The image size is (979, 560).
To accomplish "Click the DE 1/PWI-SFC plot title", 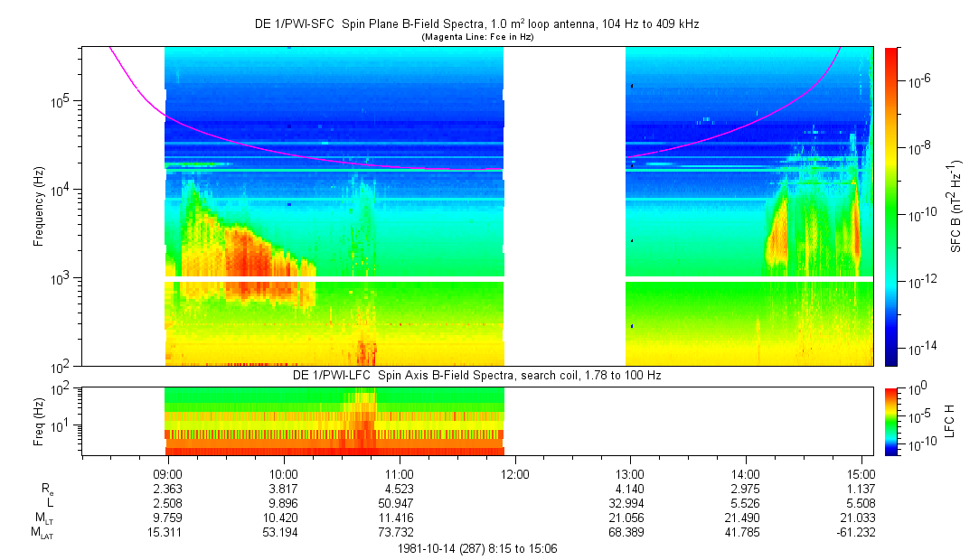I will pos(476,24).
